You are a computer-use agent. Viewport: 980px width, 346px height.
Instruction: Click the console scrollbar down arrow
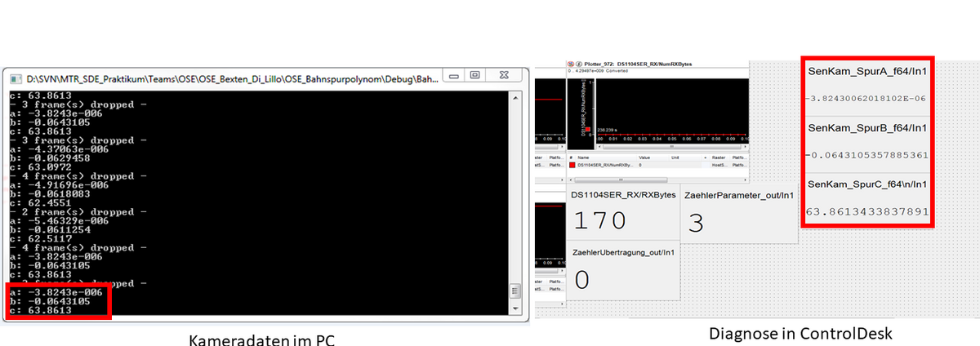pos(514,309)
